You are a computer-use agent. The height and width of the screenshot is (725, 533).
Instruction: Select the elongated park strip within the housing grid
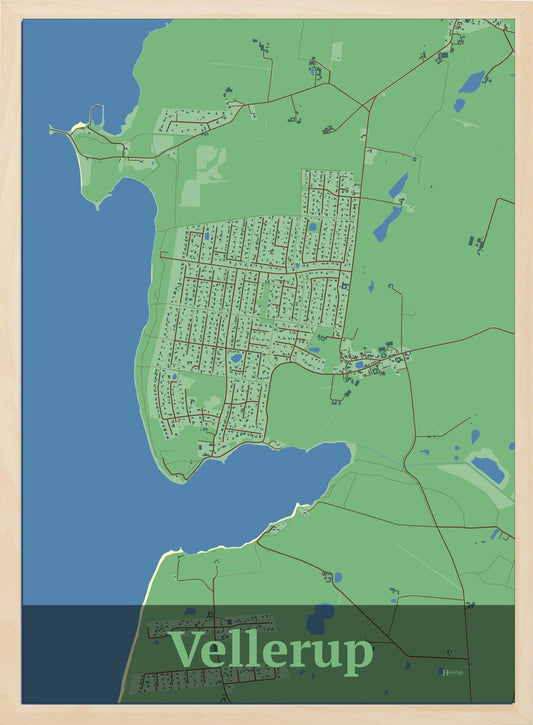click(x=264, y=301)
